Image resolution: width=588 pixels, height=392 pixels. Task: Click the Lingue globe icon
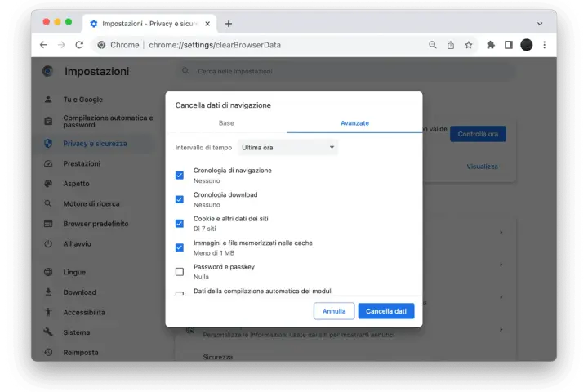48,272
